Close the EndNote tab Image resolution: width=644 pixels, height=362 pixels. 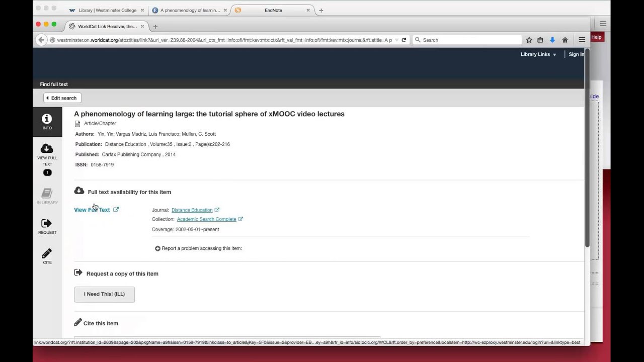pos(308,10)
